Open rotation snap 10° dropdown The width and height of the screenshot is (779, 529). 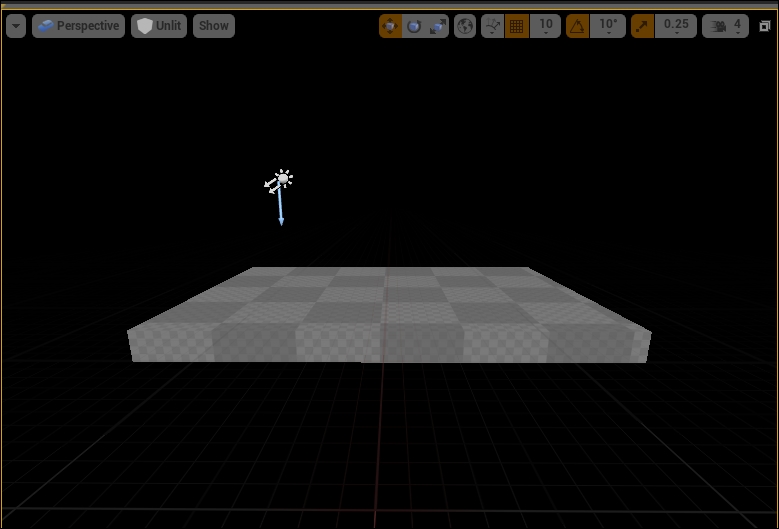pyautogui.click(x=608, y=26)
